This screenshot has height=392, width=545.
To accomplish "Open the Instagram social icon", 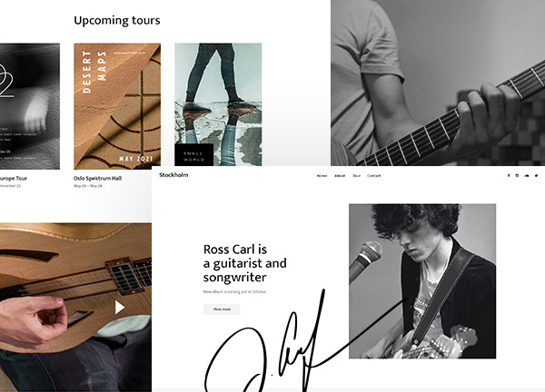I will tap(517, 176).
